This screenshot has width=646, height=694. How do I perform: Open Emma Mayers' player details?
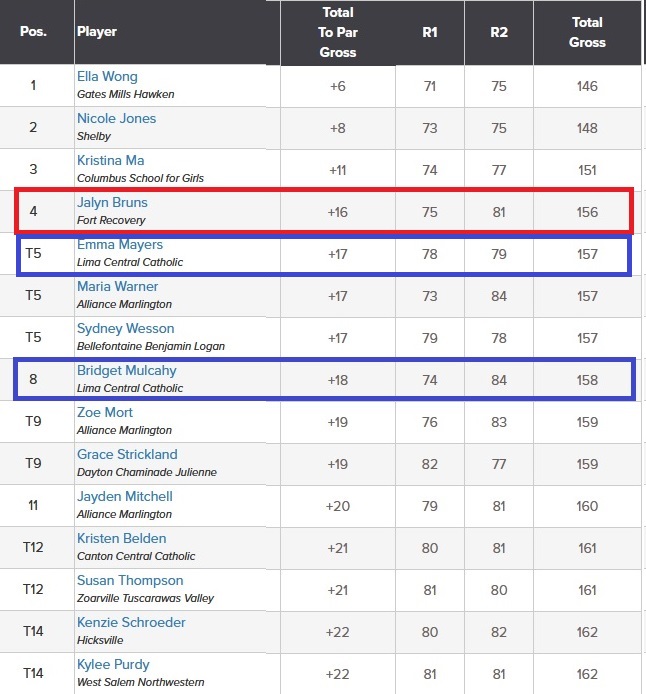coord(120,245)
